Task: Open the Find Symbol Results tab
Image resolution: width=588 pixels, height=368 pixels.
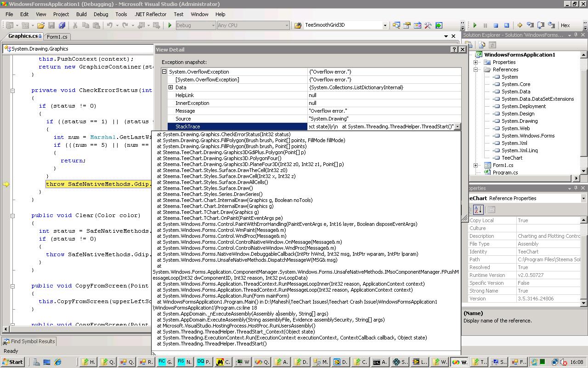Action: tap(29, 341)
